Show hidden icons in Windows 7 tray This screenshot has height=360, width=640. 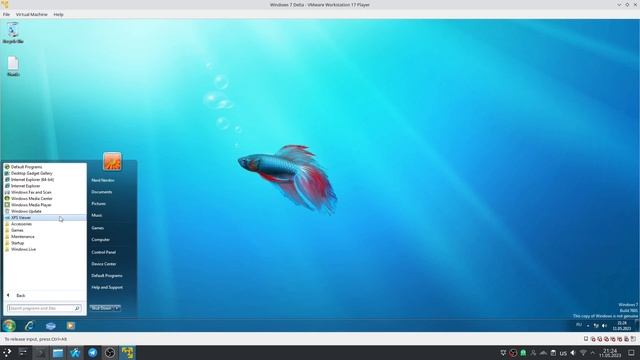coord(588,326)
